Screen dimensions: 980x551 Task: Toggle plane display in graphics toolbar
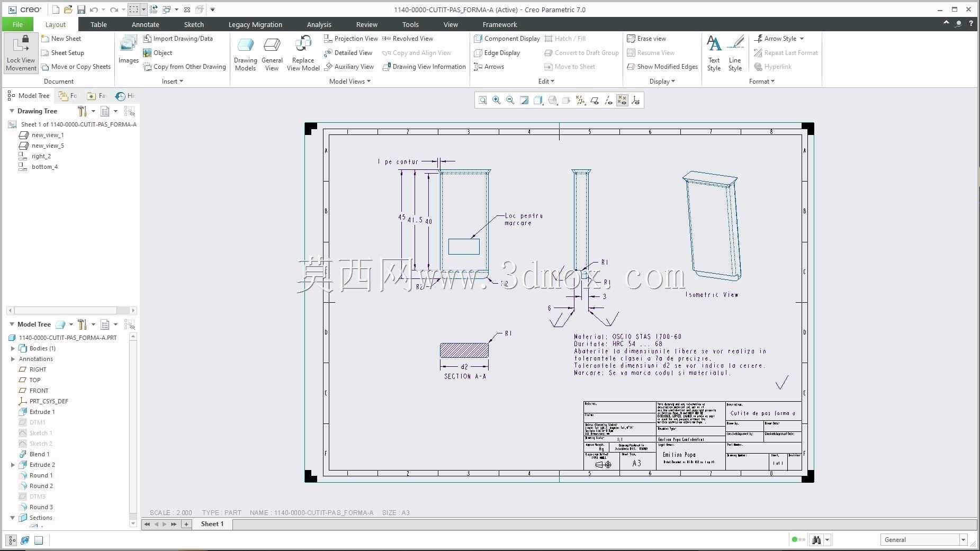pos(595,101)
